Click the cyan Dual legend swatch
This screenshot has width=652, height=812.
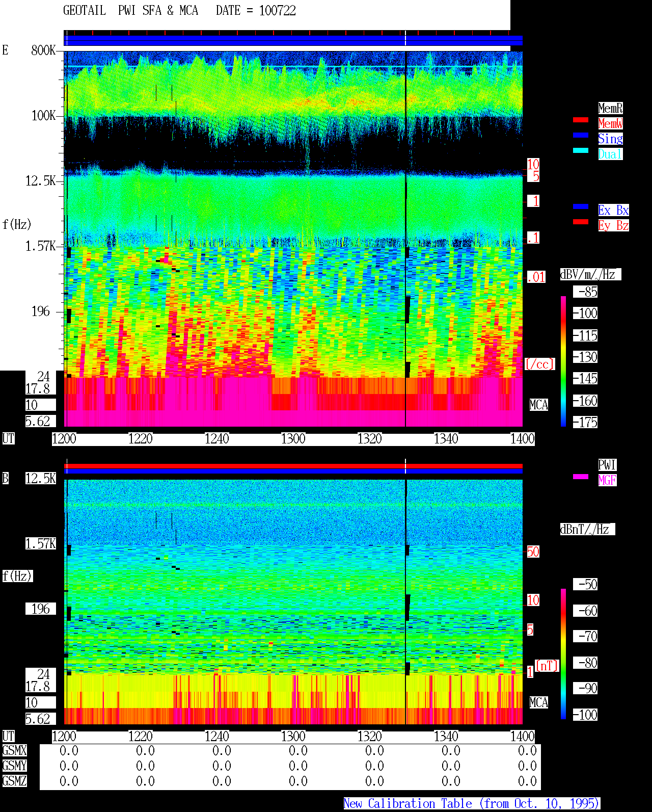click(580, 150)
